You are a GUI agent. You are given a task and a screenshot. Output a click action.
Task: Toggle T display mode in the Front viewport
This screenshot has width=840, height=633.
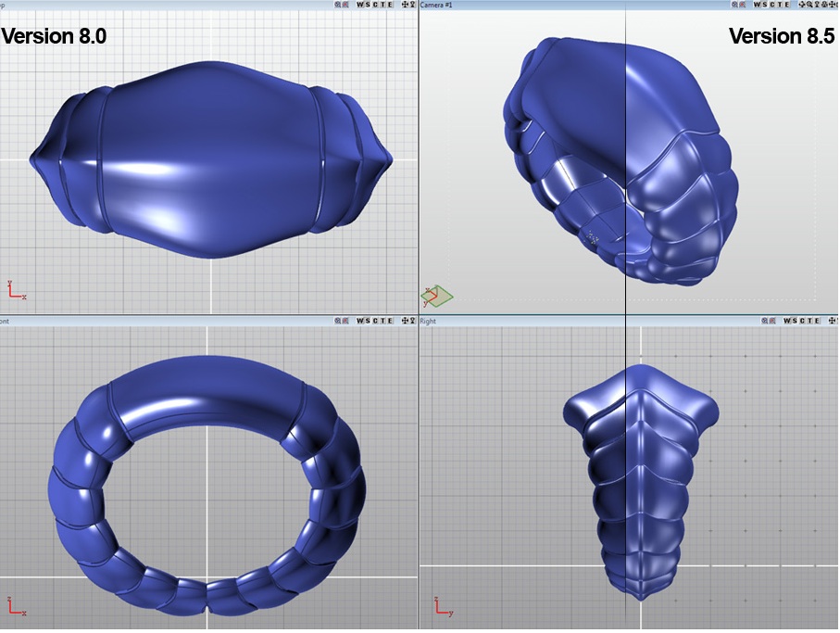(383, 321)
